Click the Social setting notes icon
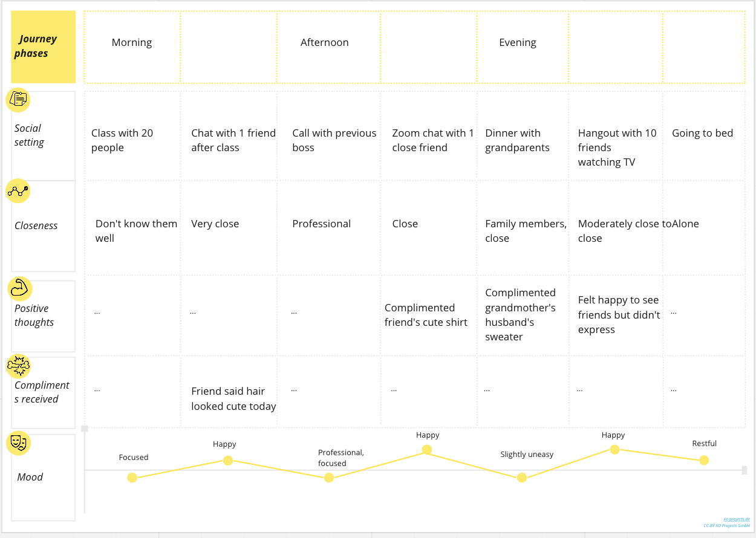 [18, 100]
